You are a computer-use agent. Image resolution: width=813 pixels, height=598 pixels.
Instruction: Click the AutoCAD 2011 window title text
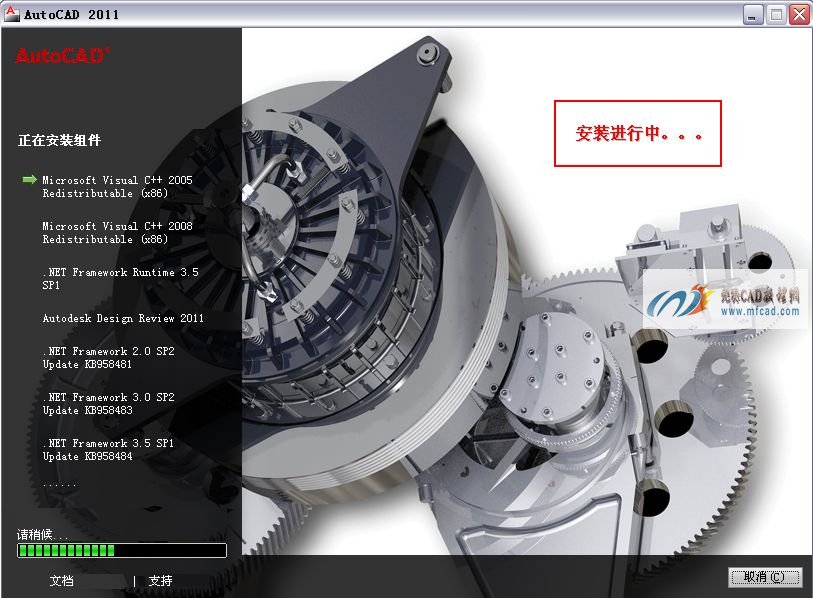pyautogui.click(x=72, y=15)
